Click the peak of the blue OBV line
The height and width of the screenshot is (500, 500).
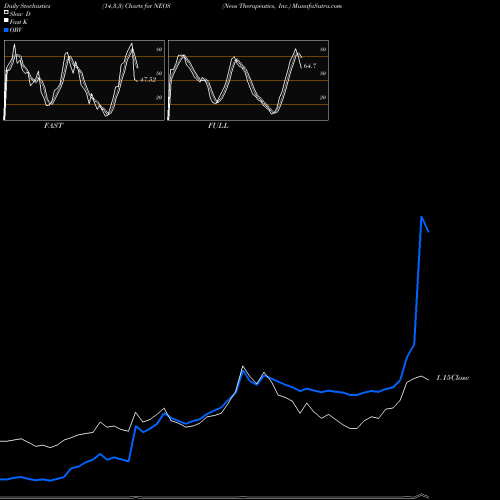[x=422, y=217]
